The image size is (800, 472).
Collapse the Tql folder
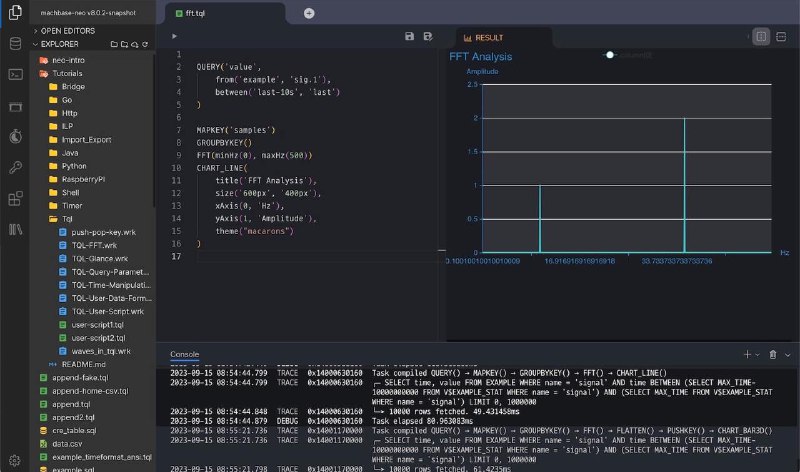(67, 219)
